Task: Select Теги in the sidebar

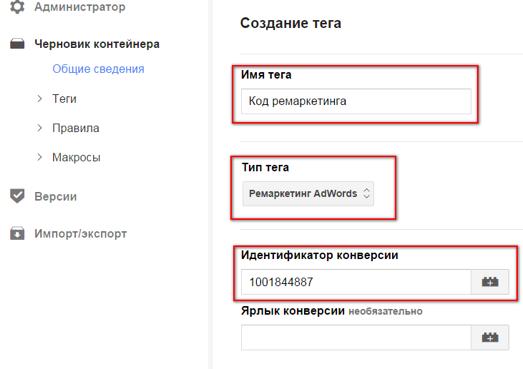Action: pyautogui.click(x=64, y=99)
